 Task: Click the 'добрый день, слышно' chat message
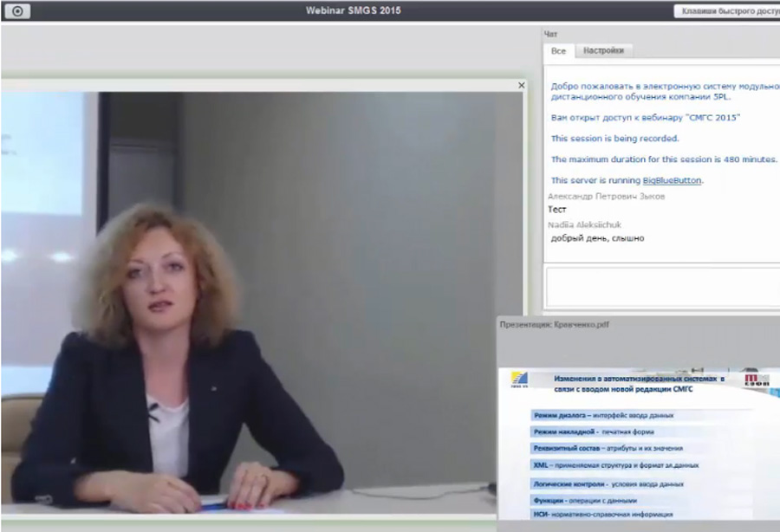point(598,238)
